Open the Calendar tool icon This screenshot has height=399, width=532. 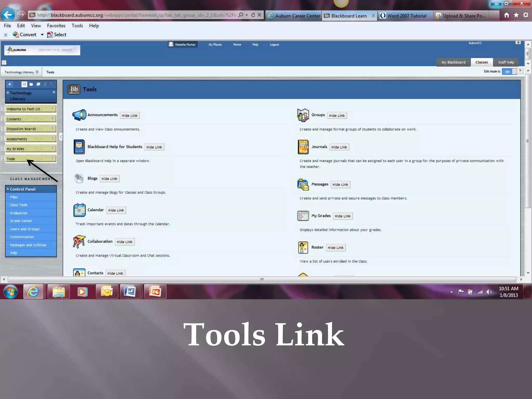click(79, 210)
